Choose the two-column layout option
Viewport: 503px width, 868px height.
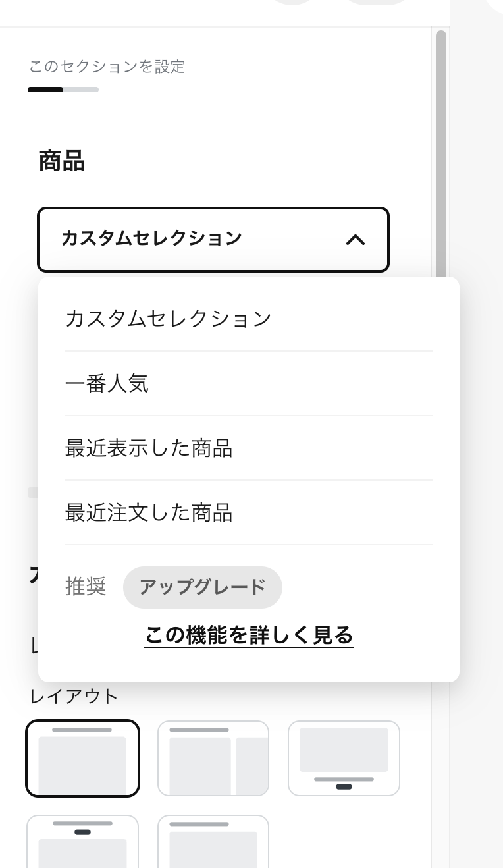click(213, 758)
